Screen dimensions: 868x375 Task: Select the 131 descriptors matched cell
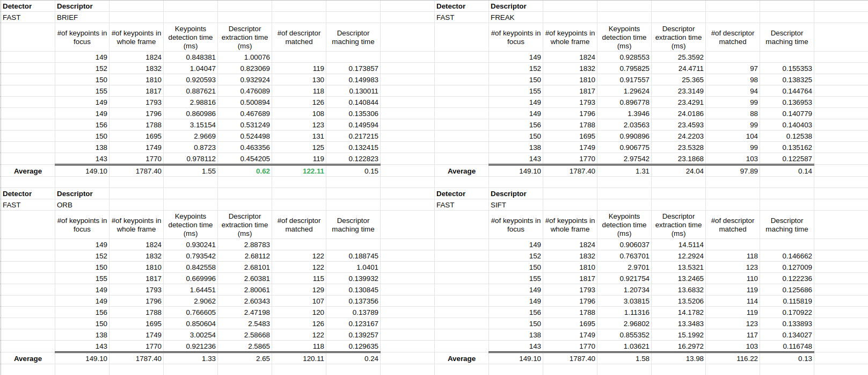click(x=299, y=136)
